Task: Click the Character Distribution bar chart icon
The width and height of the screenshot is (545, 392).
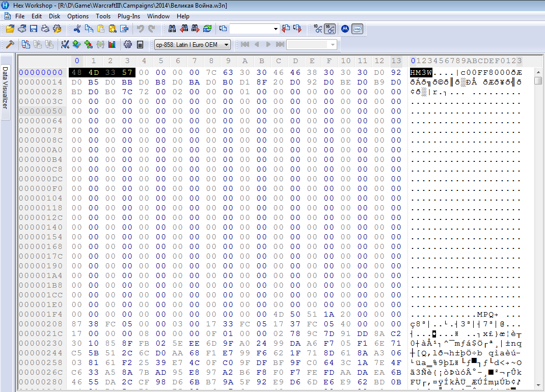Action: coord(112,44)
